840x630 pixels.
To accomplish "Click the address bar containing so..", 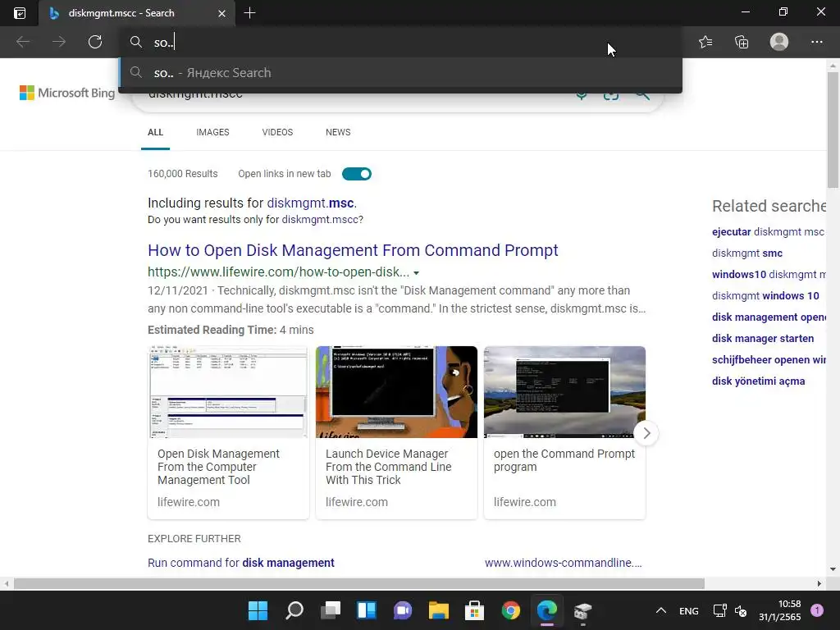I will point(402,43).
